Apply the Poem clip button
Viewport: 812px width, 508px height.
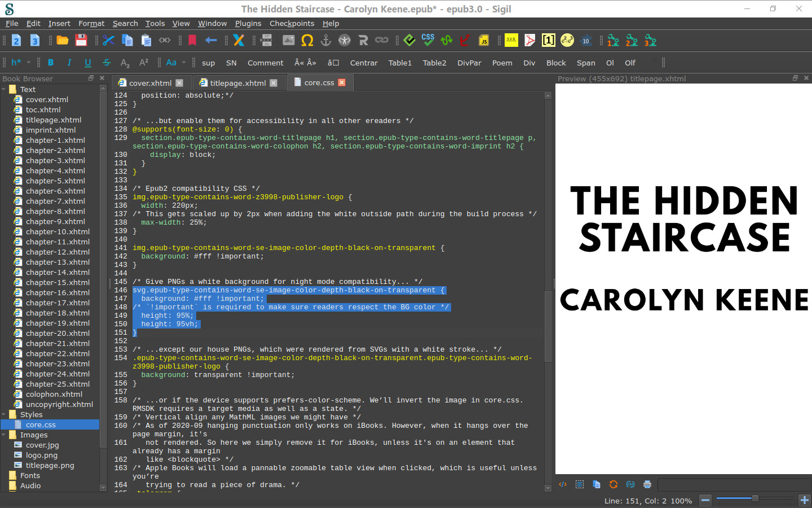[502, 63]
